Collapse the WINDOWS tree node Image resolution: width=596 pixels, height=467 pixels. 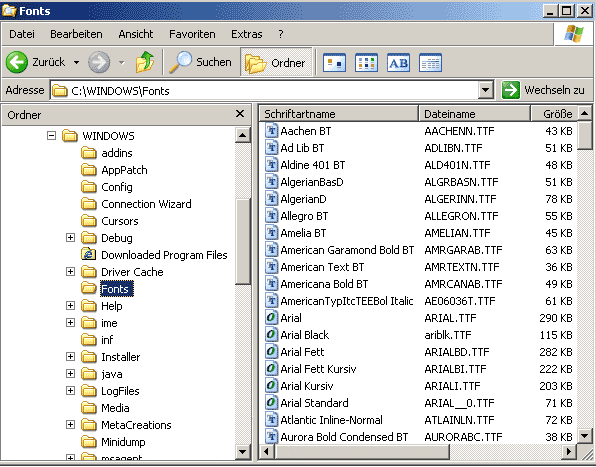51,136
